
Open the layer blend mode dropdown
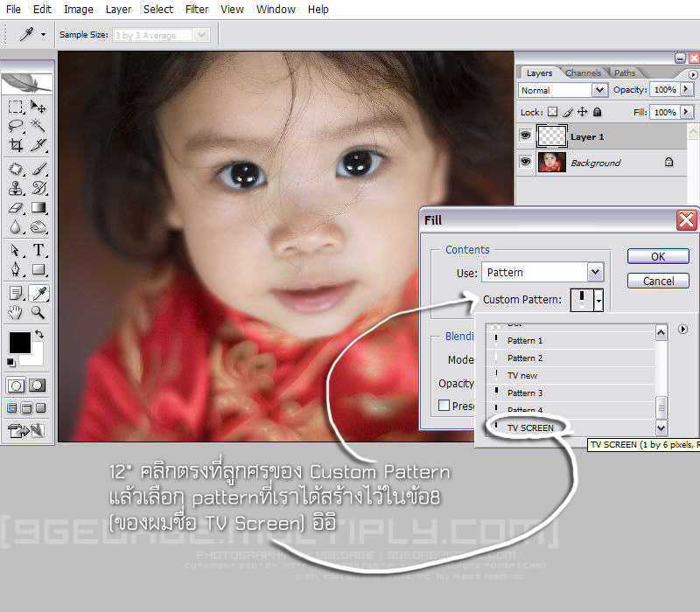pyautogui.click(x=600, y=90)
